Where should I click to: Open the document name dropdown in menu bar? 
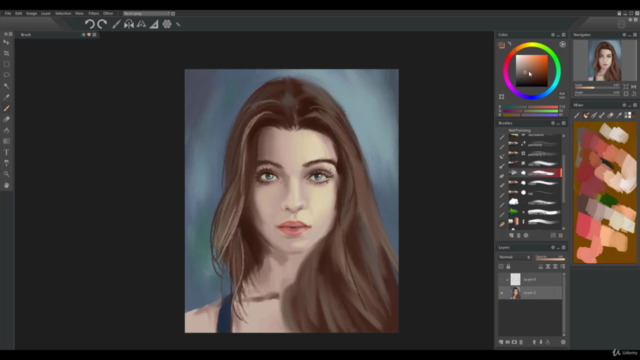[x=147, y=13]
